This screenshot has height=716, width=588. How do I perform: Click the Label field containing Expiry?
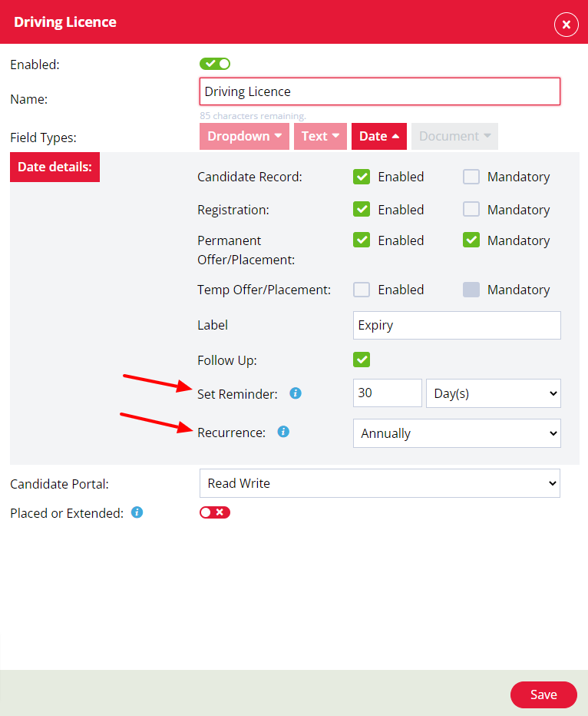click(x=457, y=325)
